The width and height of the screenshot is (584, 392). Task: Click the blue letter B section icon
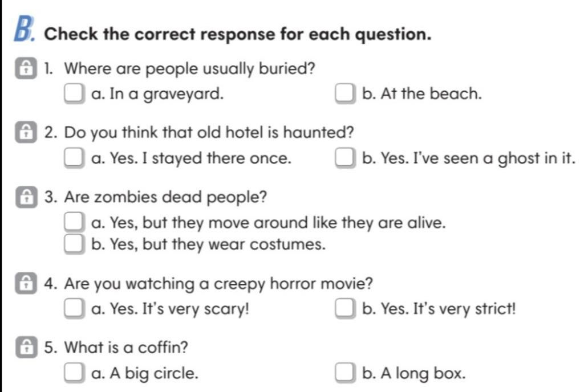24,28
